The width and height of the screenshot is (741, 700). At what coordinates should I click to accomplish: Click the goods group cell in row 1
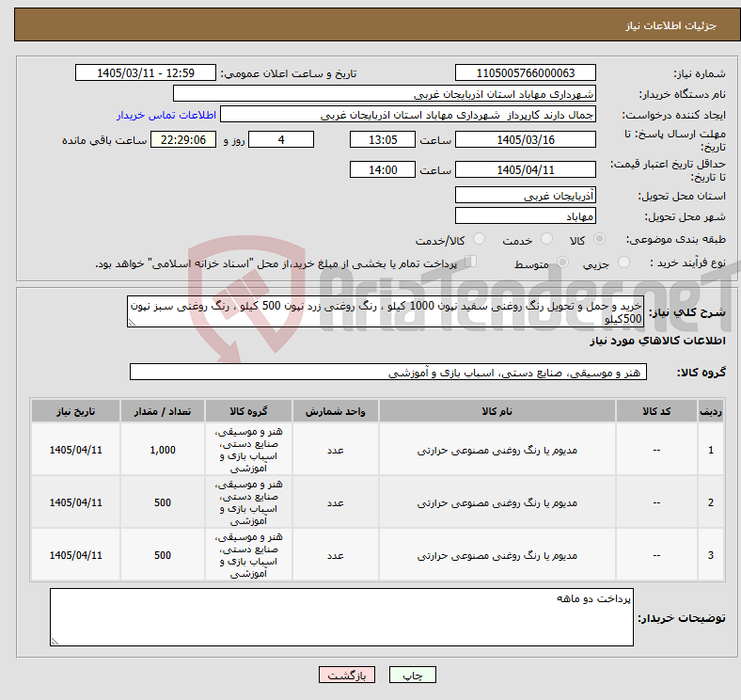click(x=248, y=450)
